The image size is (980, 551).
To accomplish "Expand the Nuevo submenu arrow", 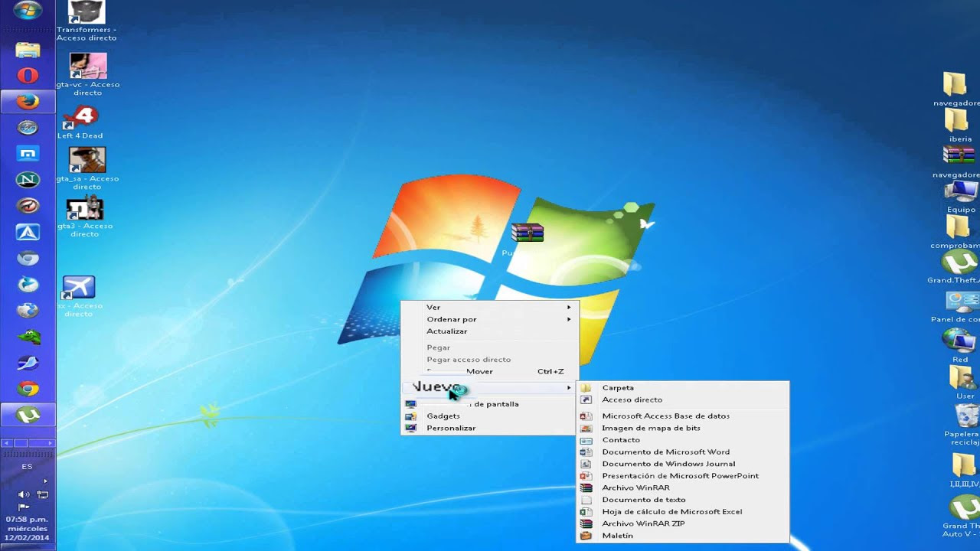I will (x=569, y=388).
